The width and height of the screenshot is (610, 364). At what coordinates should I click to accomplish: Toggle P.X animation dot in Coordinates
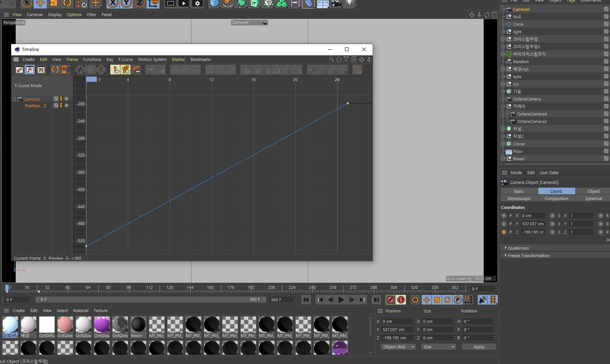pos(504,216)
